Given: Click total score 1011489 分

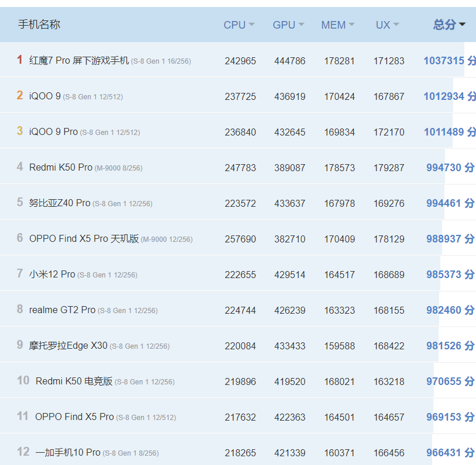Looking at the screenshot, I should (449, 132).
